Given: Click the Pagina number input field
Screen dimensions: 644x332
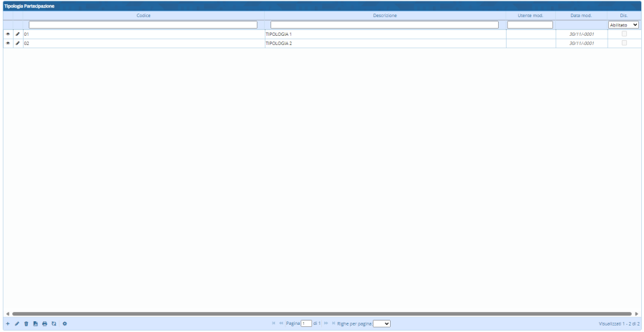Looking at the screenshot, I should point(306,324).
